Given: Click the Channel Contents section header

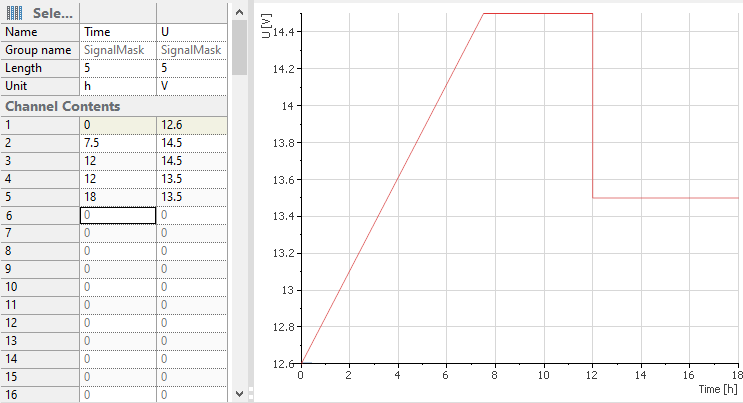Looking at the screenshot, I should click(63, 106).
